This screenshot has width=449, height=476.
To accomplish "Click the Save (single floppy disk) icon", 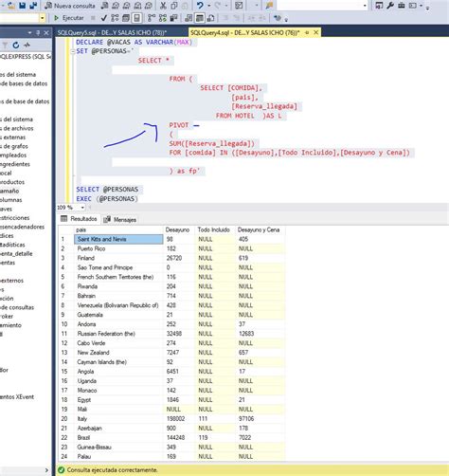I will click(x=22, y=6).
